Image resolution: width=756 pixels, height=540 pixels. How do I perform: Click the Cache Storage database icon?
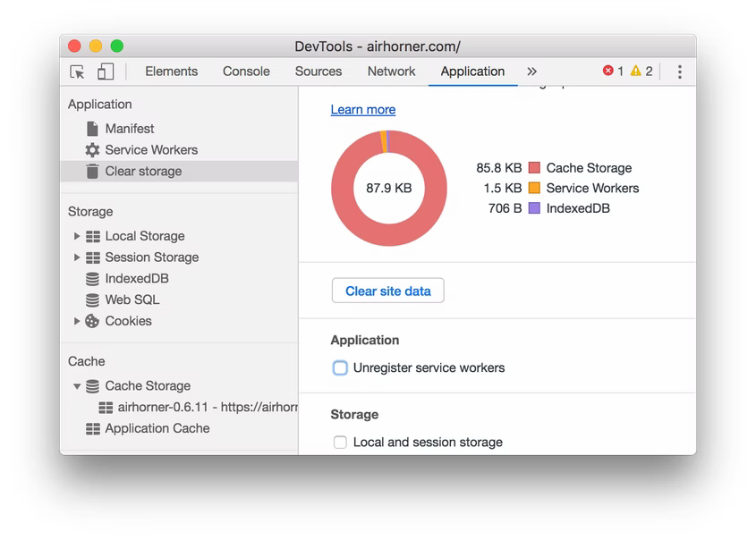[92, 386]
